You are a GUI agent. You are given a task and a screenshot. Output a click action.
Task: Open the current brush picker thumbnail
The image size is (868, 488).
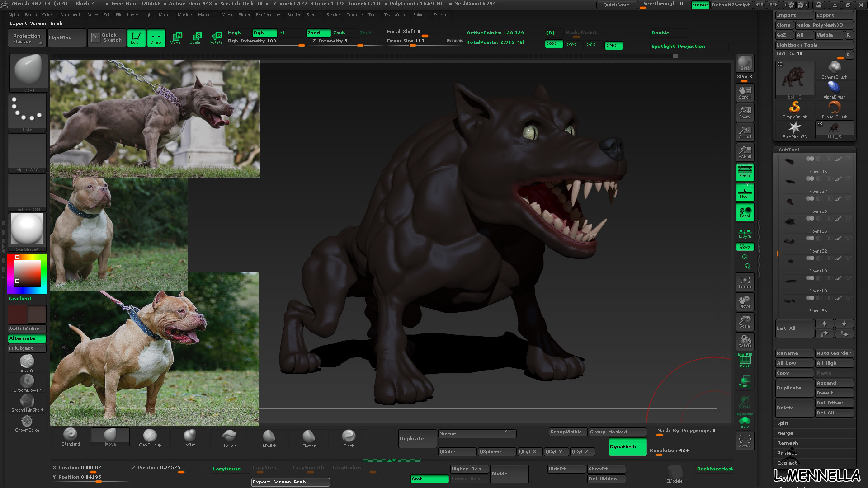(x=28, y=73)
